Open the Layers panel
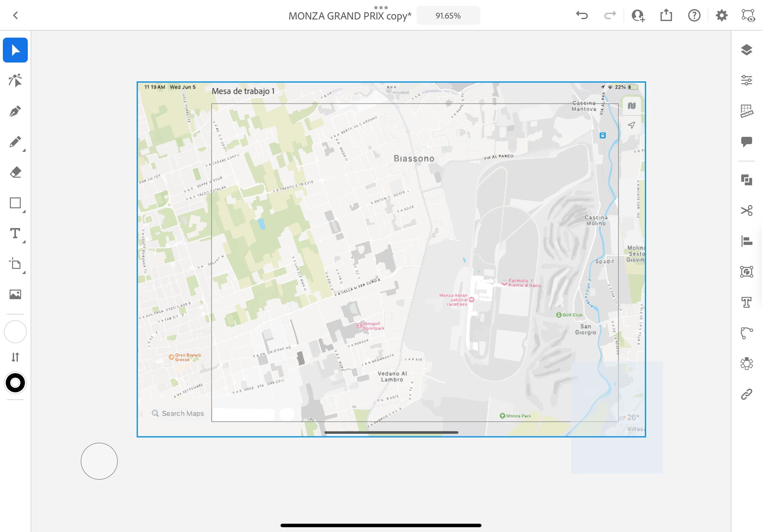The image size is (762, 532). click(746, 50)
